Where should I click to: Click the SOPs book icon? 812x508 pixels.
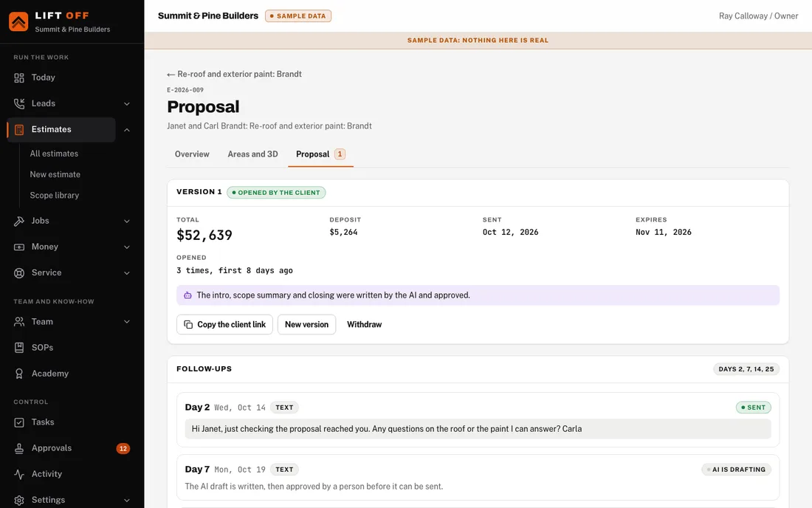(19, 348)
